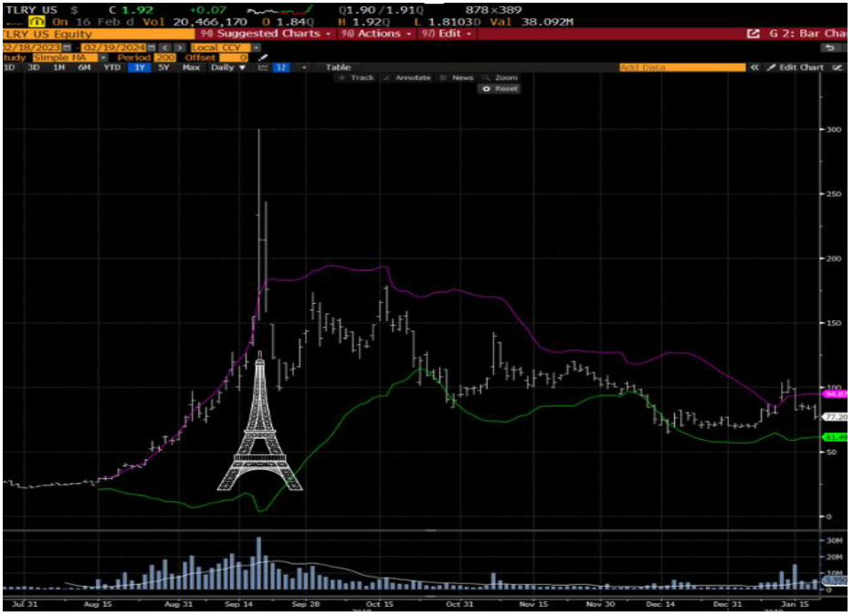This screenshot has width=853, height=616.
Task: Click the TLRY US Equity security field
Action: click(x=99, y=34)
